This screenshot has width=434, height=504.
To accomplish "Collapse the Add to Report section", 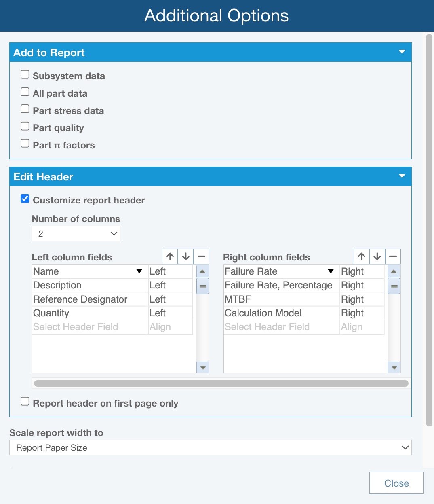I will (402, 52).
